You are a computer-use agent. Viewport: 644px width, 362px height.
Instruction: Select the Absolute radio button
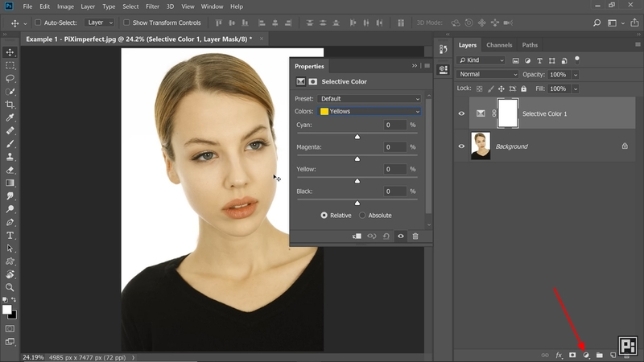(362, 216)
